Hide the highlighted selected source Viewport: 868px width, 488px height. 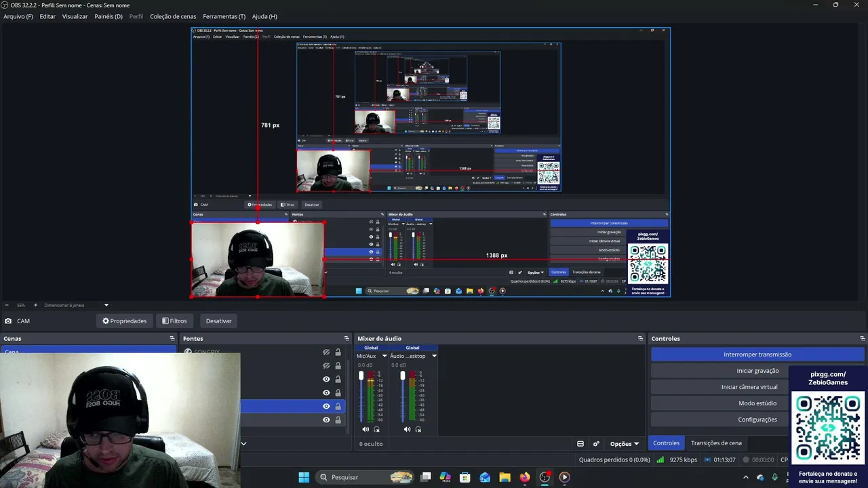[x=326, y=406]
